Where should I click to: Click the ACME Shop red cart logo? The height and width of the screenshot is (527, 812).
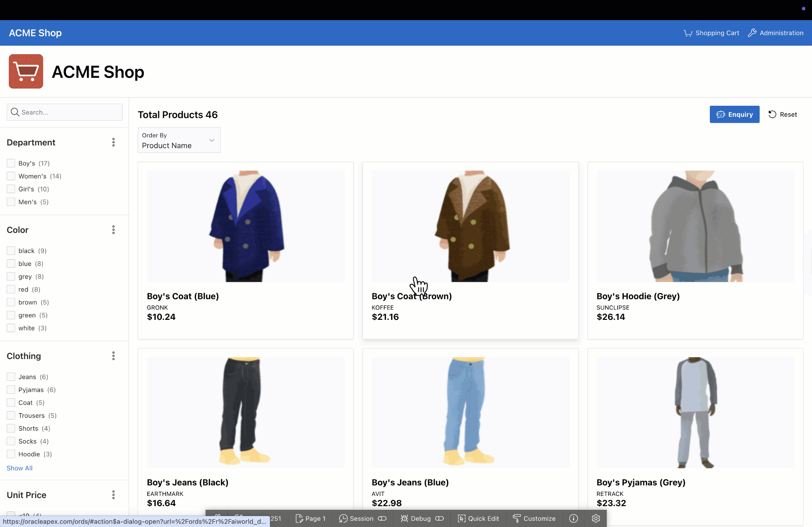click(26, 71)
